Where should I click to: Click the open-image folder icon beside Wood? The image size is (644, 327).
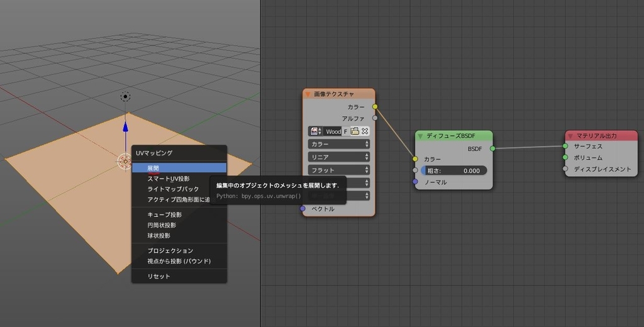point(355,131)
